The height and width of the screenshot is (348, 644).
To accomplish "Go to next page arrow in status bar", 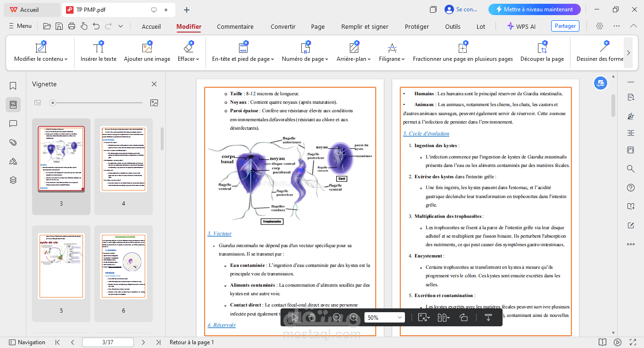I will point(143,342).
